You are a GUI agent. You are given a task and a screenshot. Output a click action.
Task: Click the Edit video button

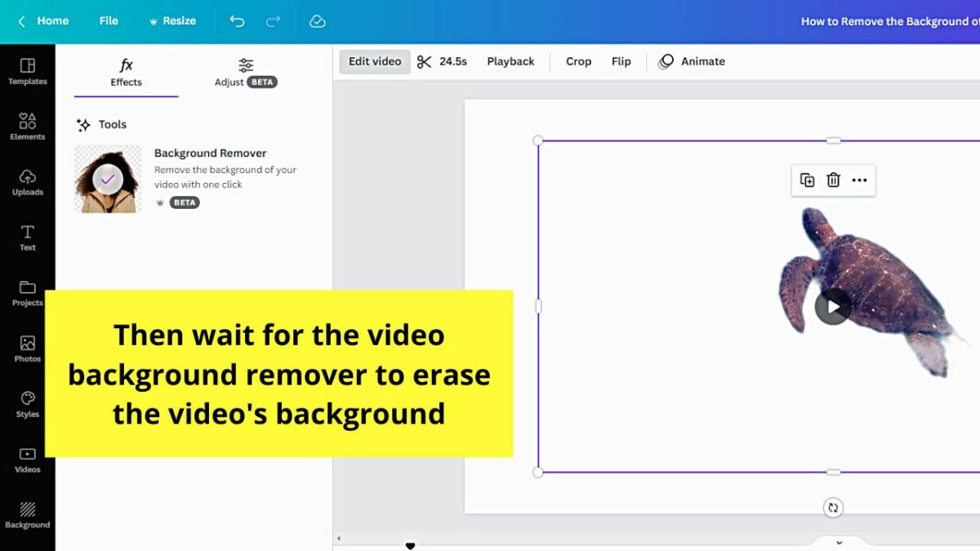(x=374, y=61)
